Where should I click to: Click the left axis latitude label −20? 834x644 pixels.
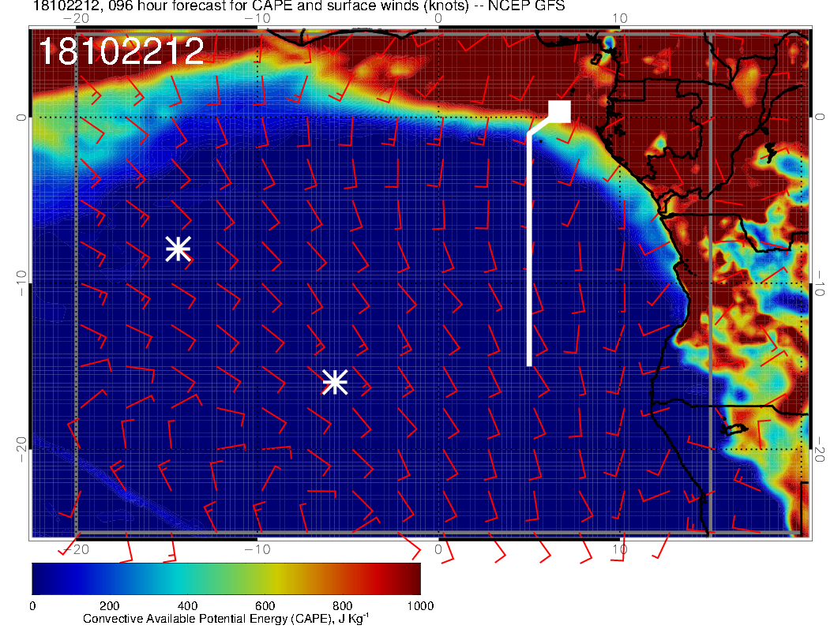(21, 449)
